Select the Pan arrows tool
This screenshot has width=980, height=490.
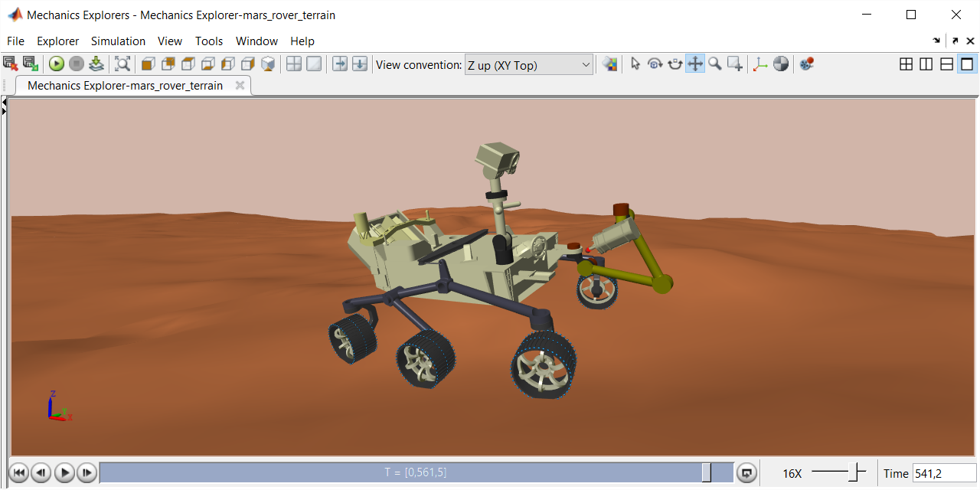click(x=695, y=64)
